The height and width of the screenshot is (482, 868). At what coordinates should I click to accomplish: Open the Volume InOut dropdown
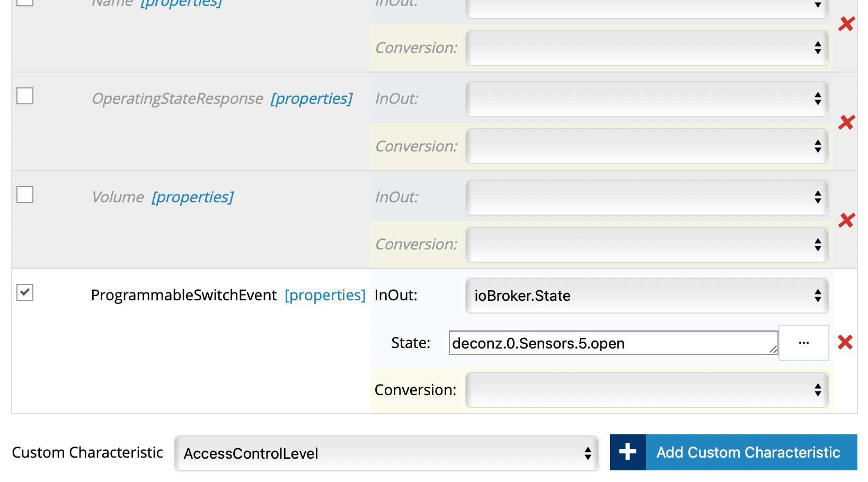coord(646,198)
